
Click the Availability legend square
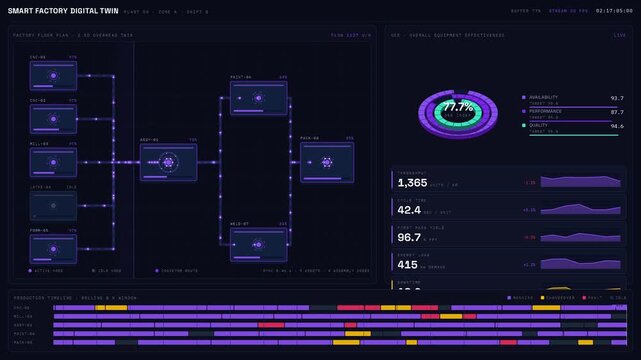[524, 97]
